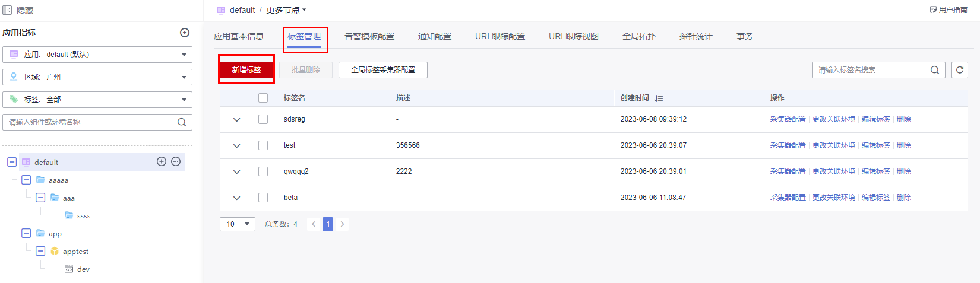This screenshot has width=980, height=283.
Task: Switch to 事务 tab
Action: click(x=745, y=36)
